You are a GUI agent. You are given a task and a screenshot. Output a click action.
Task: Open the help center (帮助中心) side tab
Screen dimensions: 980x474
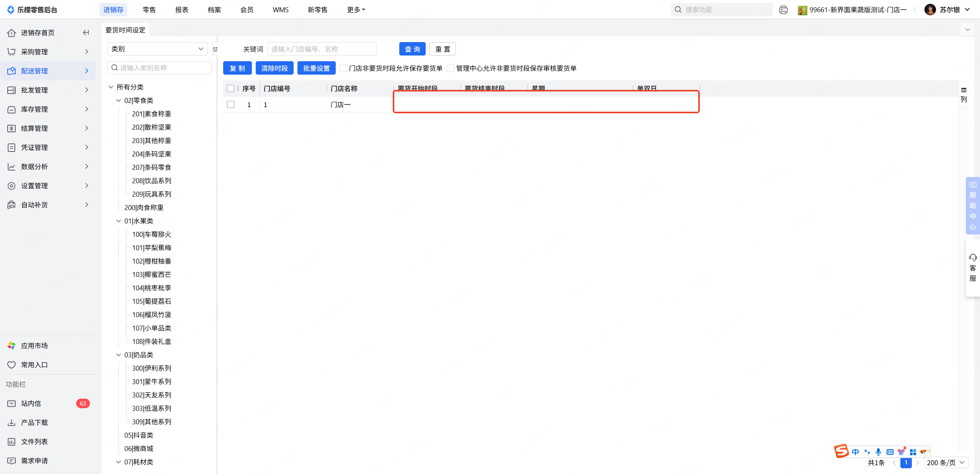point(973,205)
